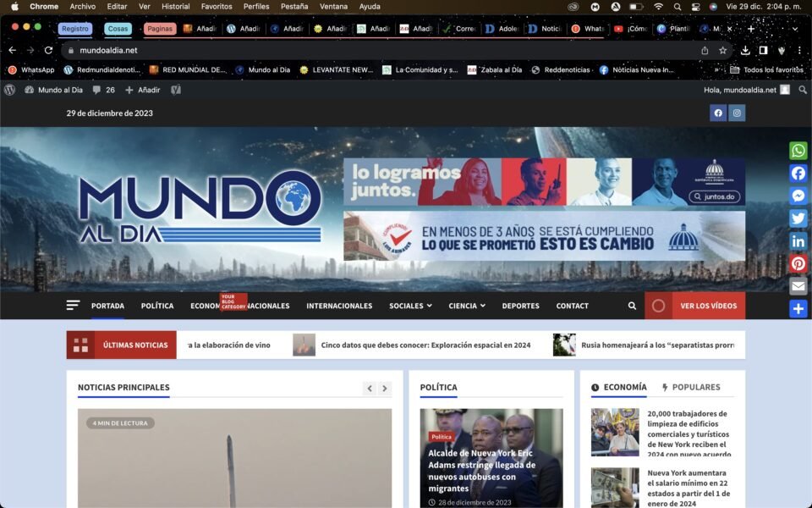The height and width of the screenshot is (508, 812).
Task: Share page via WhatsApp sidebar icon
Action: [x=798, y=151]
